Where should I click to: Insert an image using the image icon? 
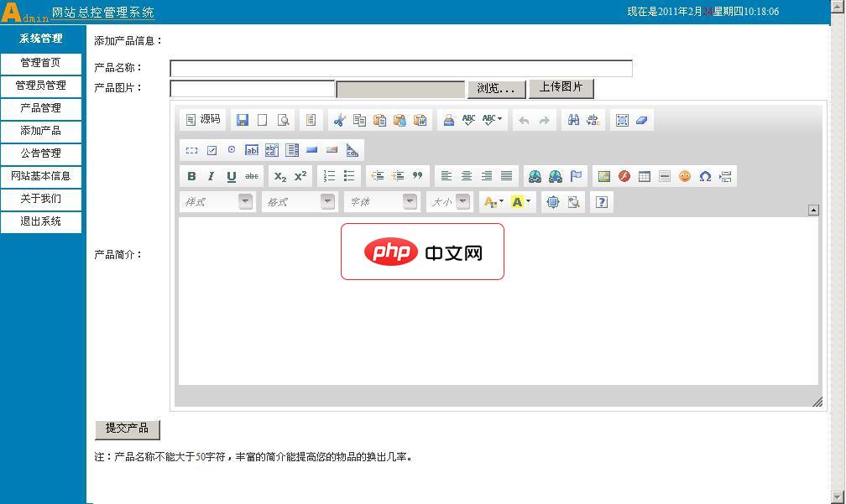point(603,176)
